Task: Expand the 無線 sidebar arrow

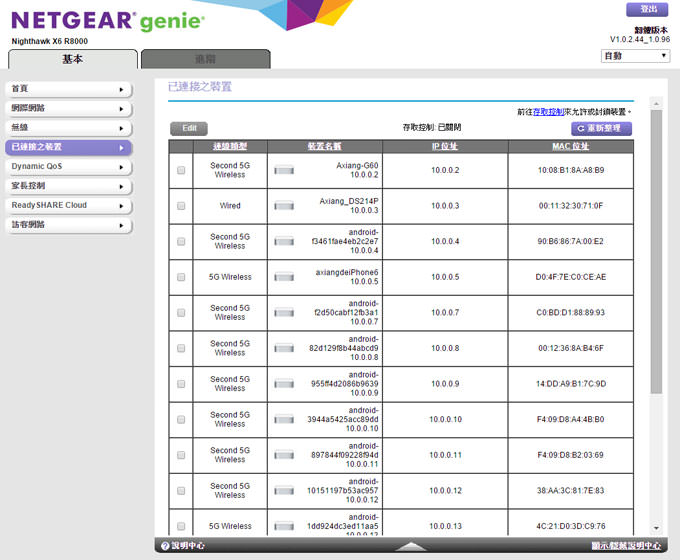Action: click(121, 128)
